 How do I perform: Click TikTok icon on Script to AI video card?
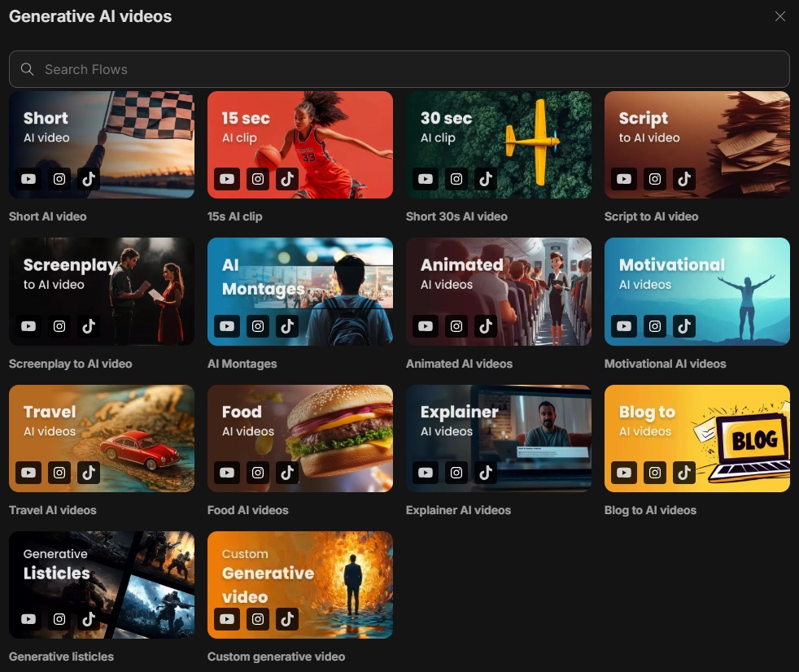point(684,179)
